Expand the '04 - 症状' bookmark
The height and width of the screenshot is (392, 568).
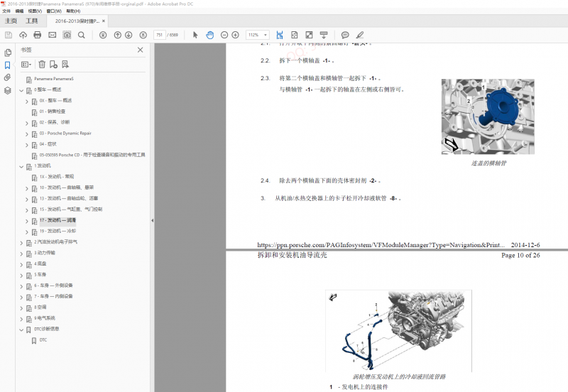click(x=26, y=145)
